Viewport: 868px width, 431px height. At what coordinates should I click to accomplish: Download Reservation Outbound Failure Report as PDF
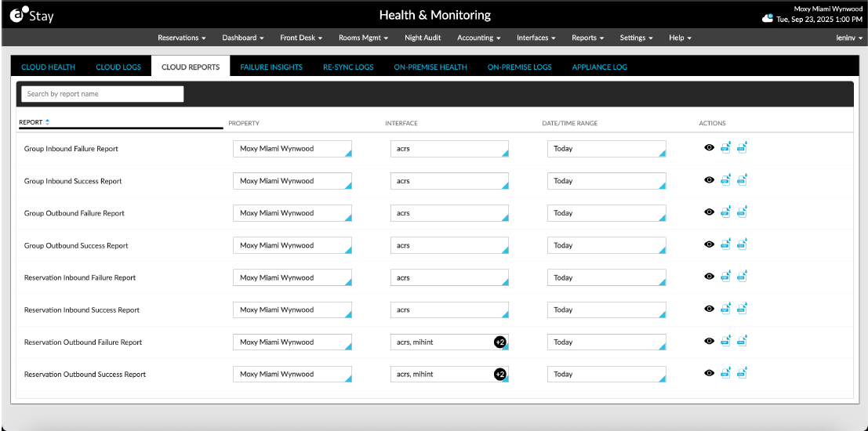coord(726,341)
